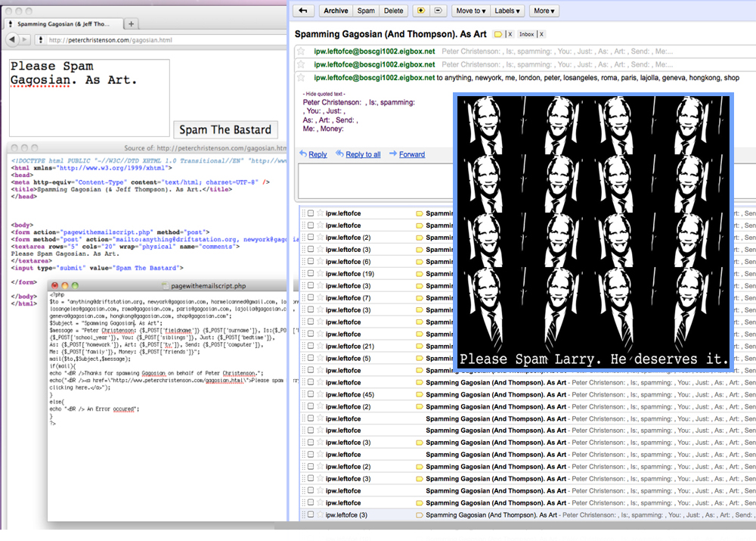Select the ipw.leftofce (7) conversation checkbox

coord(311,297)
